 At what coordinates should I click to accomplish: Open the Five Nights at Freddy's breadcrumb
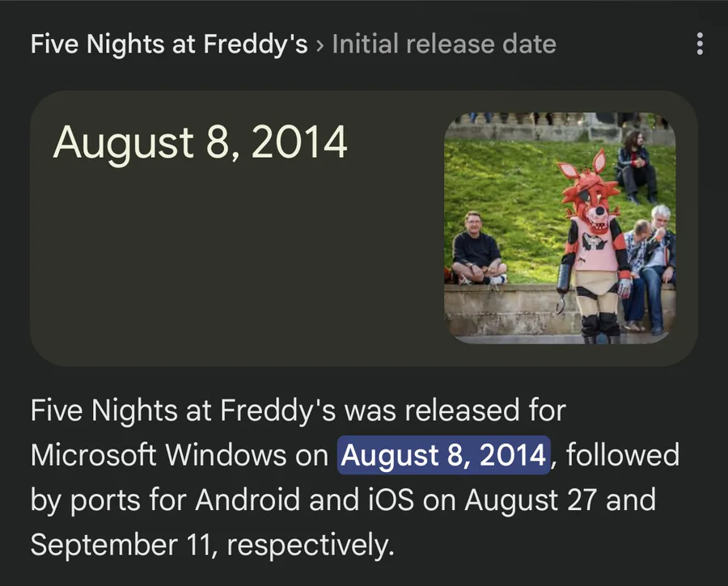(169, 44)
